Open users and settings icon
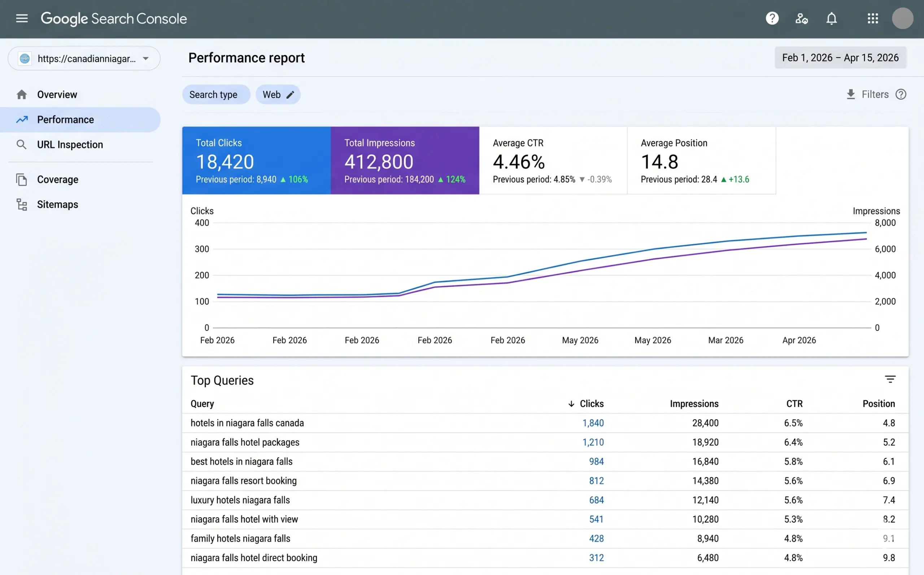Viewport: 924px width, 575px height. coord(802,18)
